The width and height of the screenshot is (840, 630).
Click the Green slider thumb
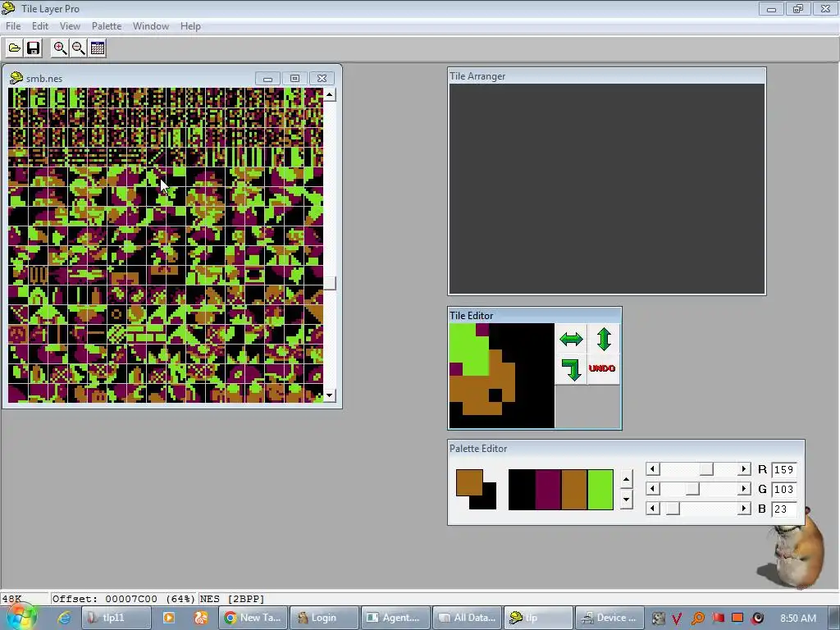pos(692,489)
